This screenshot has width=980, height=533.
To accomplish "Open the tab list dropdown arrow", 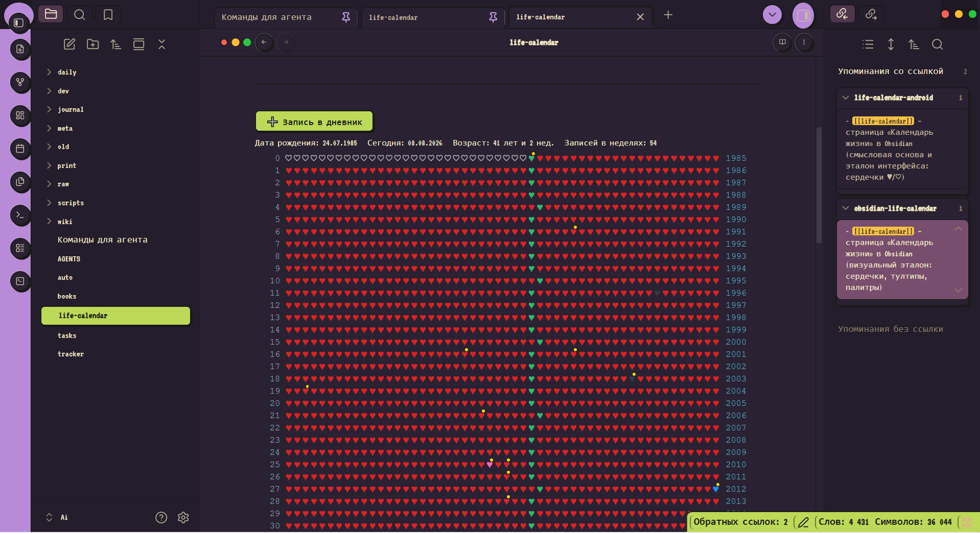I will click(772, 14).
